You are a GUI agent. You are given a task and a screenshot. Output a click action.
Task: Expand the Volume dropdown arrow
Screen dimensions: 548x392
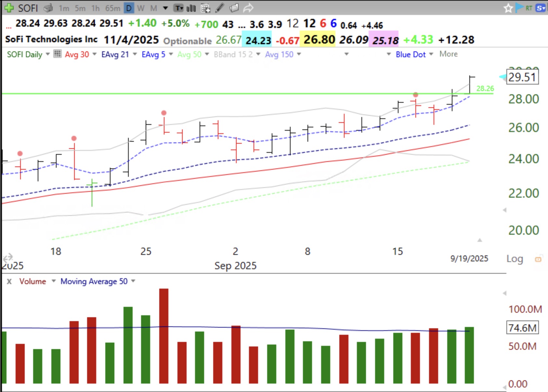(54, 281)
